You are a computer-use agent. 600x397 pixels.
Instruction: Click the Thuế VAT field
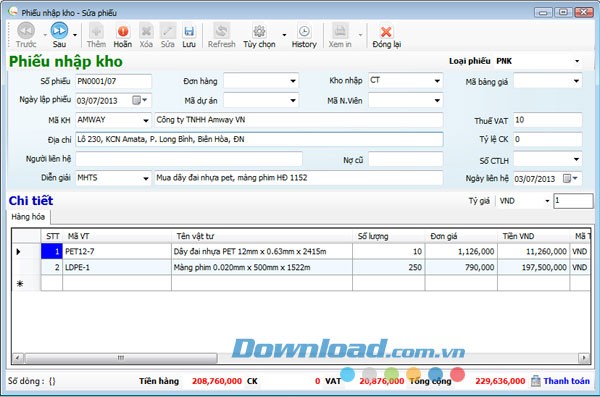(547, 120)
